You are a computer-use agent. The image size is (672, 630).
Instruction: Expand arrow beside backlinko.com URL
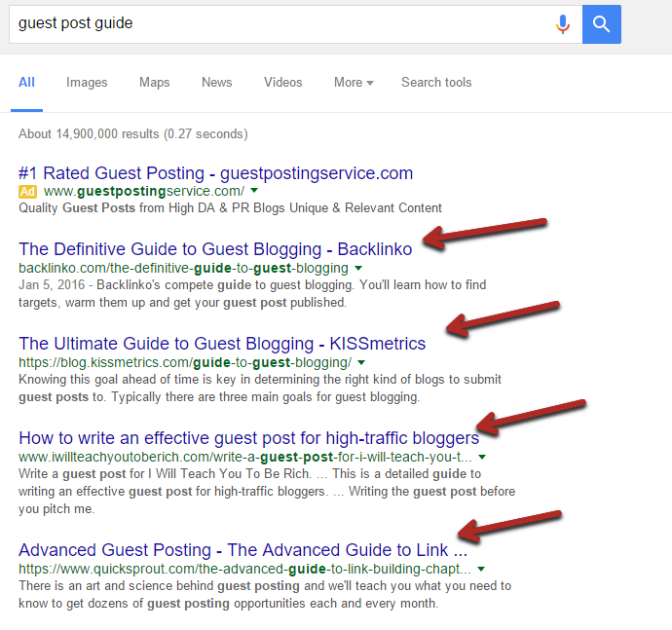358,269
